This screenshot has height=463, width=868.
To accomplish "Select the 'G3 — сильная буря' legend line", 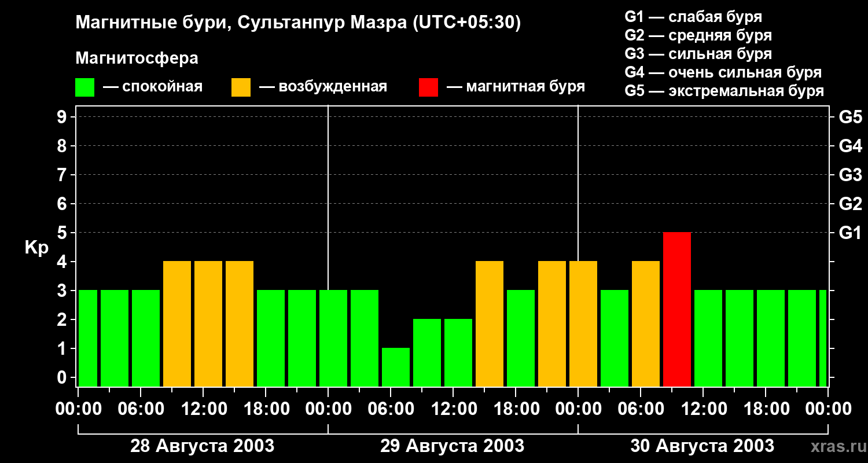I will point(698,54).
